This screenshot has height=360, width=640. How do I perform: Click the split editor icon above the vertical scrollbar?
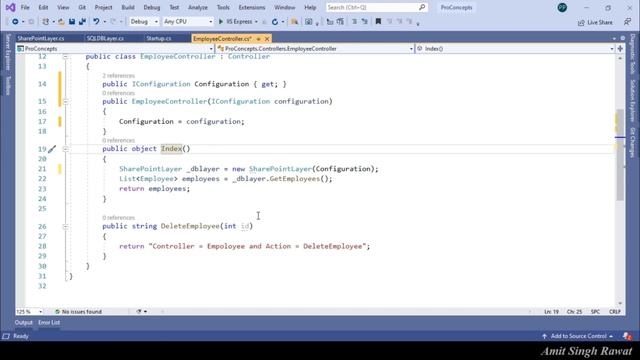click(620, 49)
